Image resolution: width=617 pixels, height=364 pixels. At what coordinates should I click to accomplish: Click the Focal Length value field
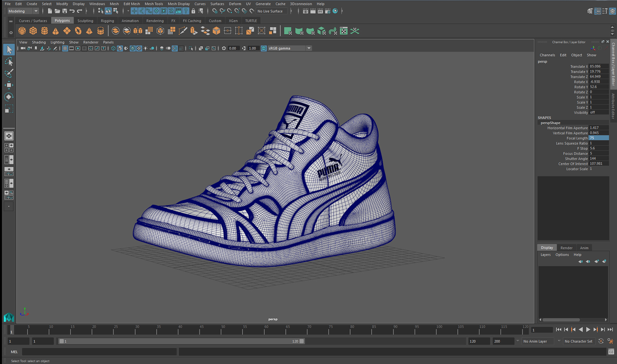point(598,138)
